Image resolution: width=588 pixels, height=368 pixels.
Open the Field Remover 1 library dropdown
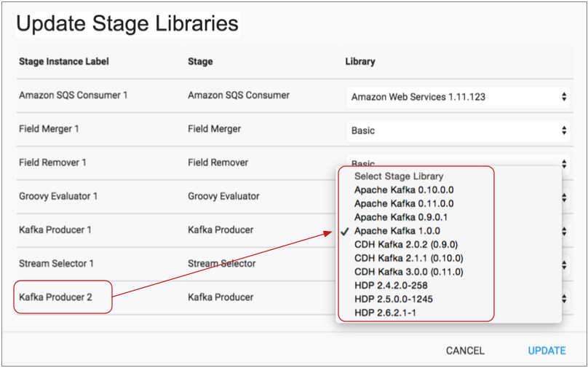tap(458, 162)
